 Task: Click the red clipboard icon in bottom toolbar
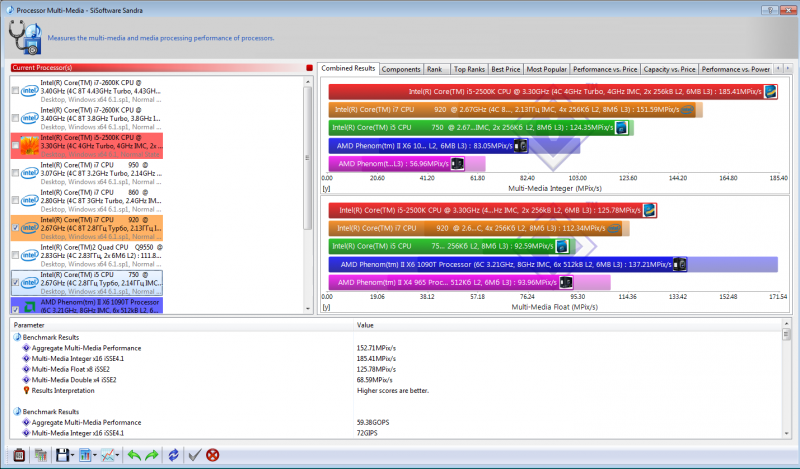[19, 455]
